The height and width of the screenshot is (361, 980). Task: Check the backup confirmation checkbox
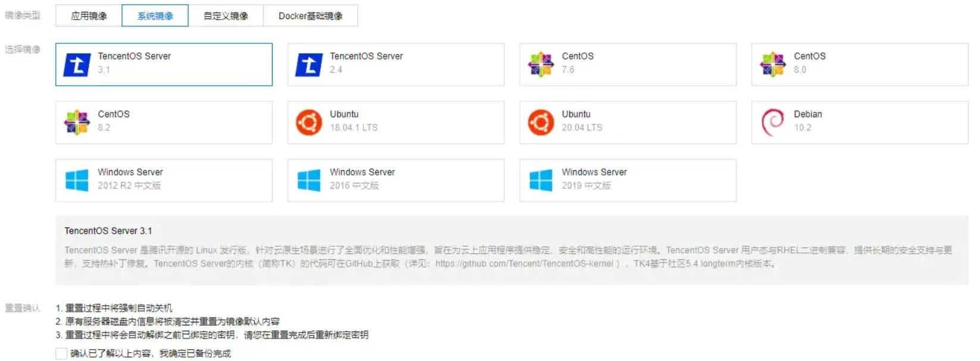61,354
